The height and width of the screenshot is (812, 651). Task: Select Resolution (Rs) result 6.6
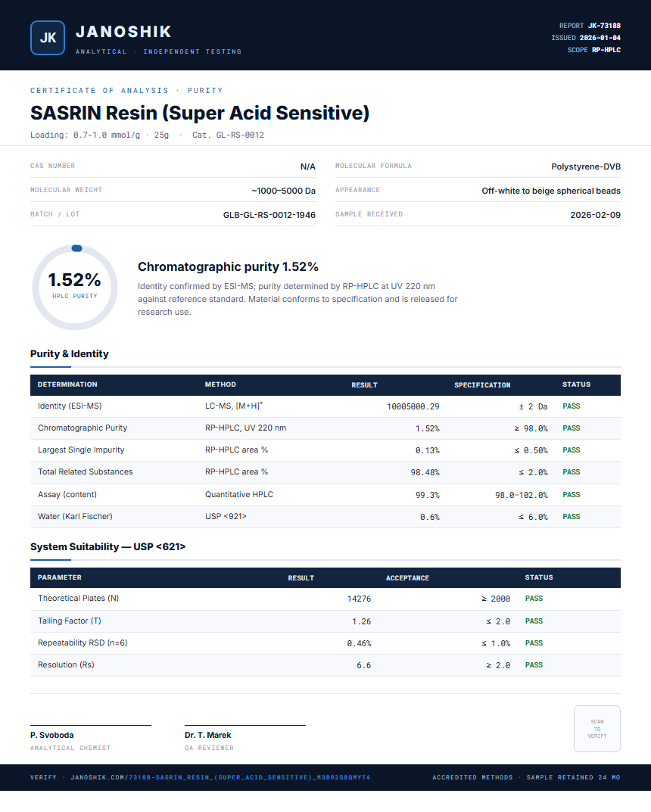(363, 665)
